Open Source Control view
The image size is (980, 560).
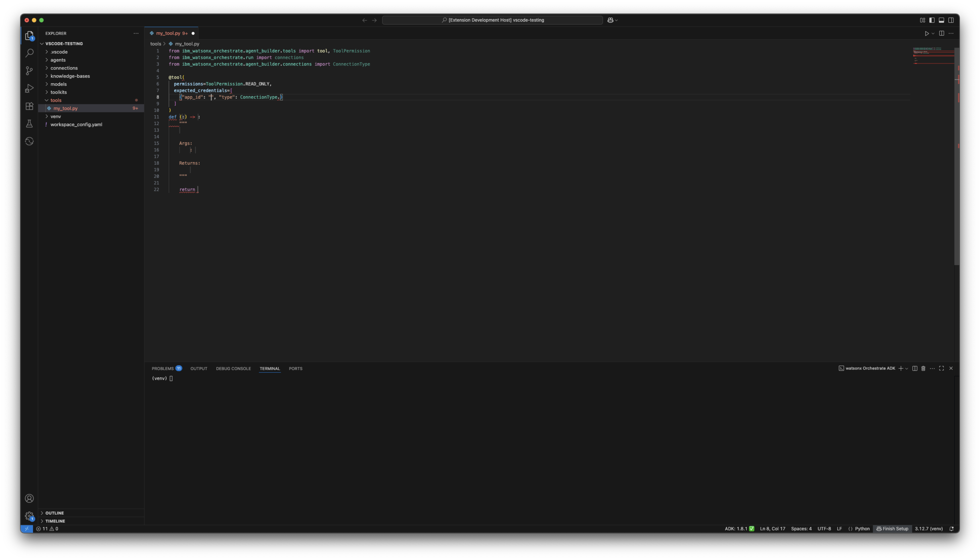click(x=29, y=71)
